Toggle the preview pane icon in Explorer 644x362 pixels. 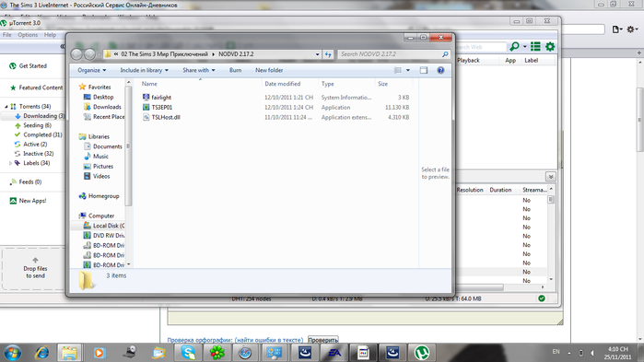424,70
